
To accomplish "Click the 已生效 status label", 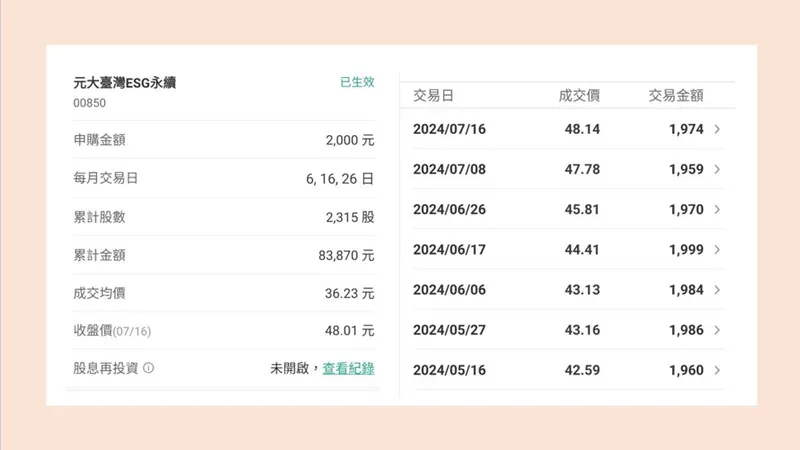I will tap(355, 82).
